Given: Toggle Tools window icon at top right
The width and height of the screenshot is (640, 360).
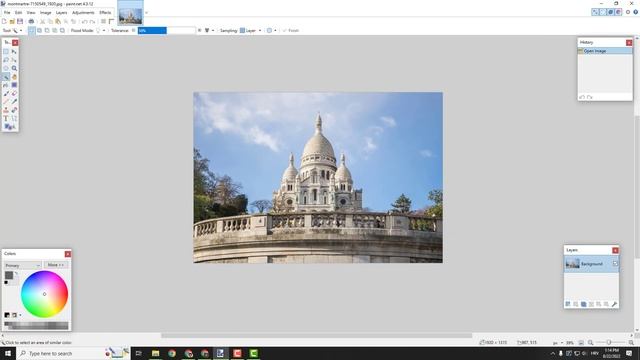Looking at the screenshot, I should pos(595,12).
